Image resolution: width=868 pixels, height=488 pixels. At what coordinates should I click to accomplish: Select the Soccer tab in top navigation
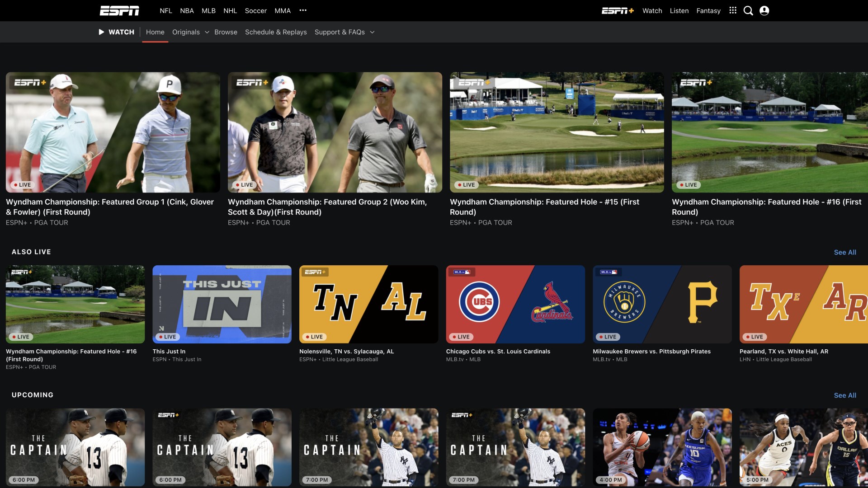coord(255,11)
